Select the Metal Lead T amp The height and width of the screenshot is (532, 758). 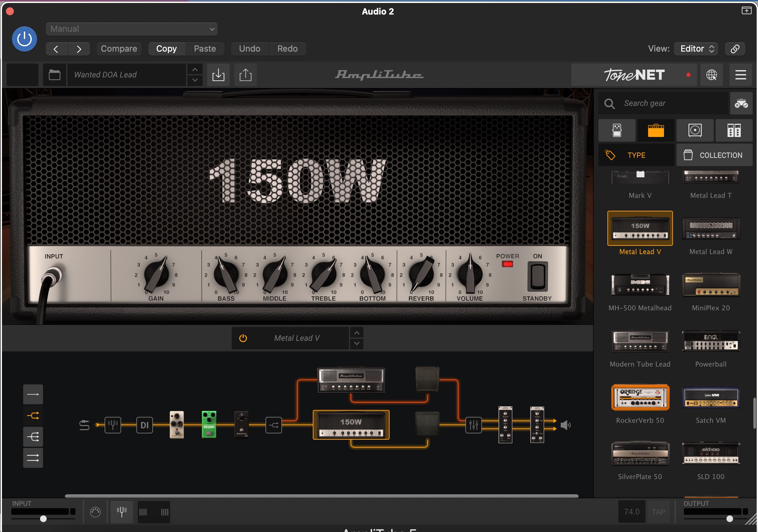coord(711,185)
